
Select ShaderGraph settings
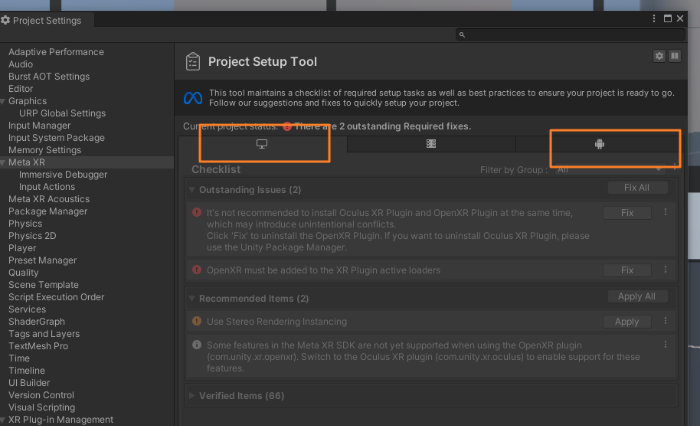pyautogui.click(x=37, y=322)
